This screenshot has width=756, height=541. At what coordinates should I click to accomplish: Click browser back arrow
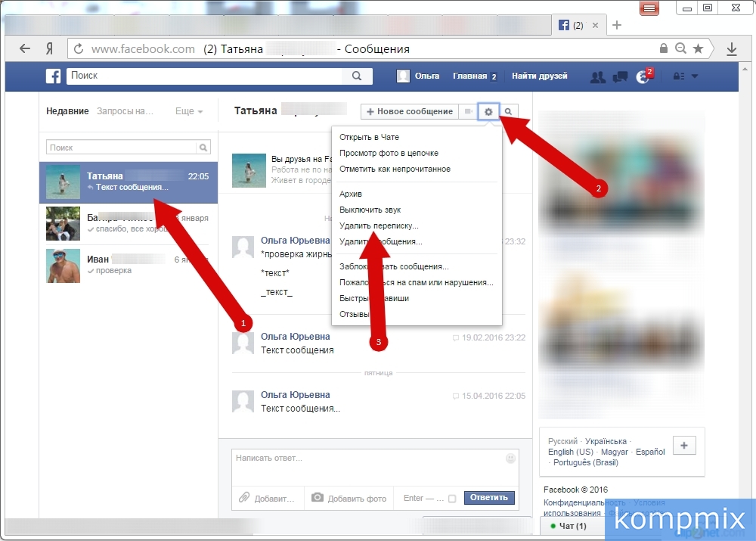point(25,48)
